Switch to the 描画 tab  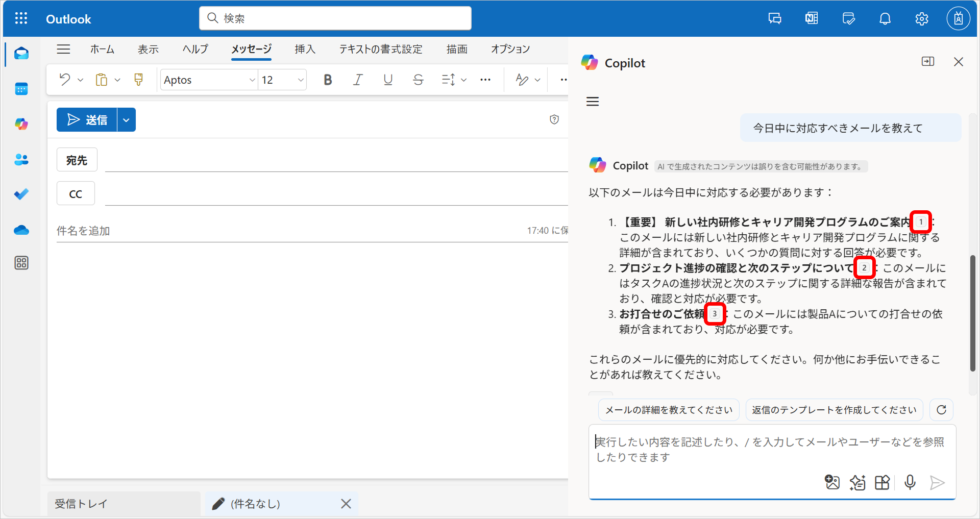point(457,49)
